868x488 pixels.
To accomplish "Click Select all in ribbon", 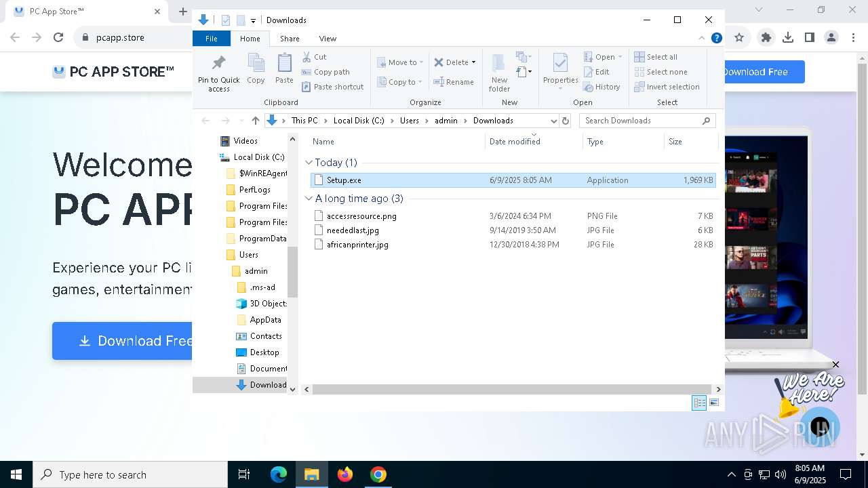I will [656, 57].
